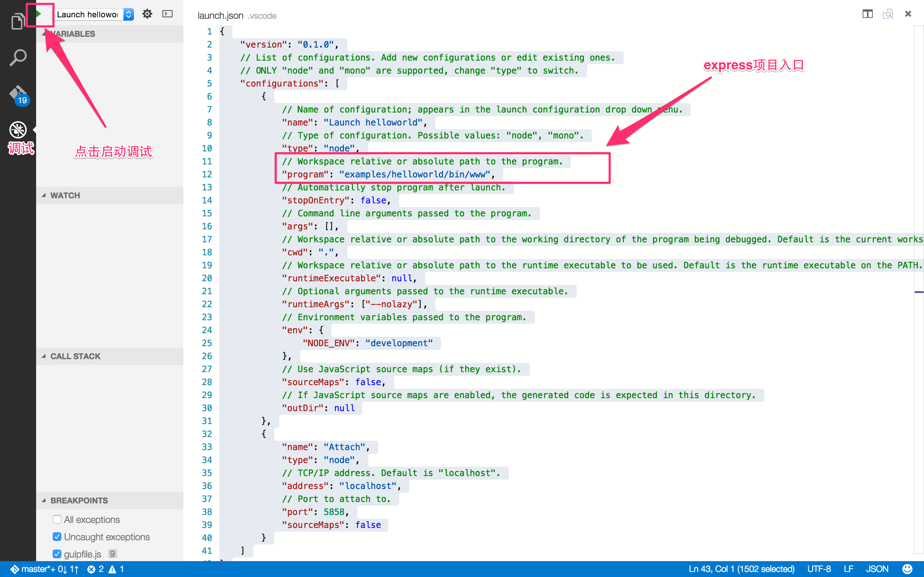The width and height of the screenshot is (924, 577).
Task: Open the Search view in the sidebar
Action: pyautogui.click(x=18, y=58)
